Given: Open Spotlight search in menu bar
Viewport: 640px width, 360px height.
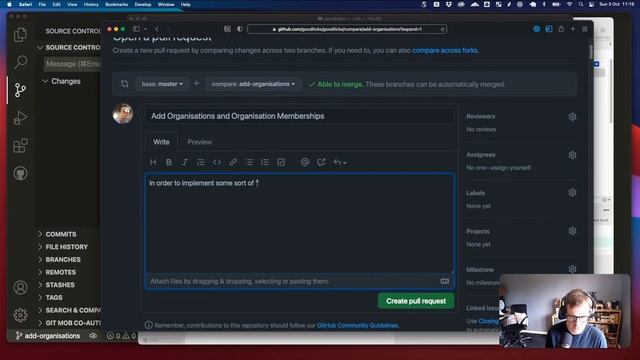Looking at the screenshot, I should pyautogui.click(x=580, y=4).
